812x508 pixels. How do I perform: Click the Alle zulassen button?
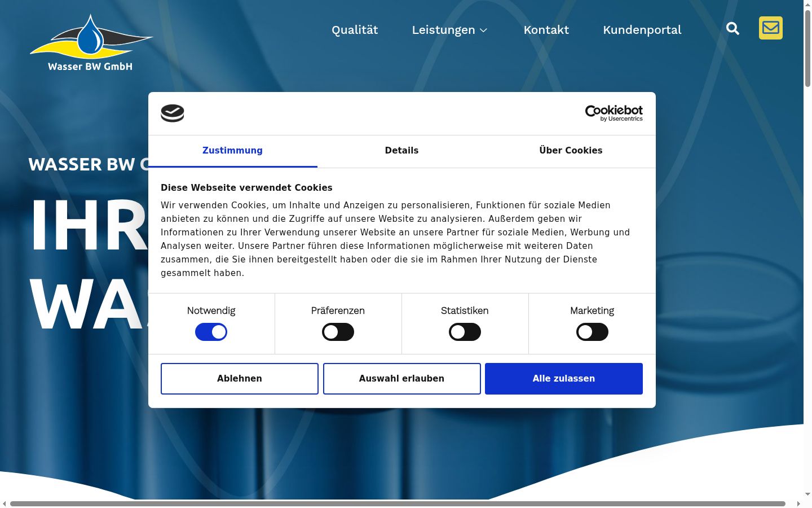point(564,379)
